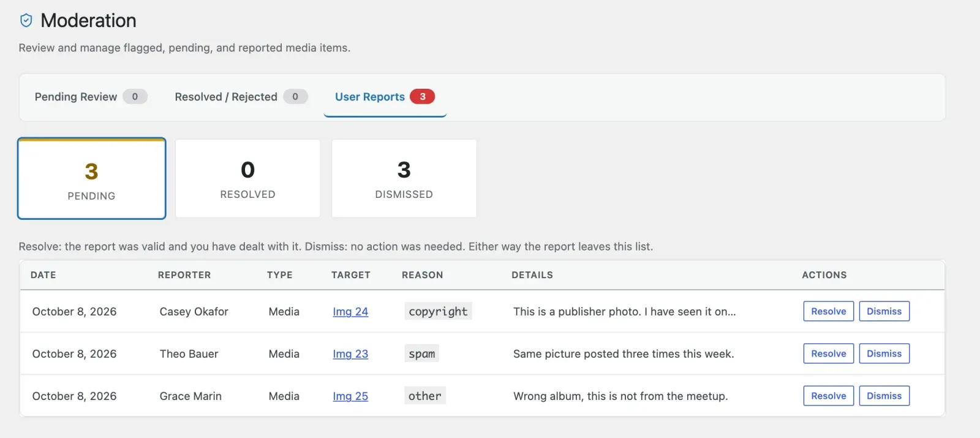
Task: Click the Resolve/Dismiss explanation text
Action: pos(336,247)
